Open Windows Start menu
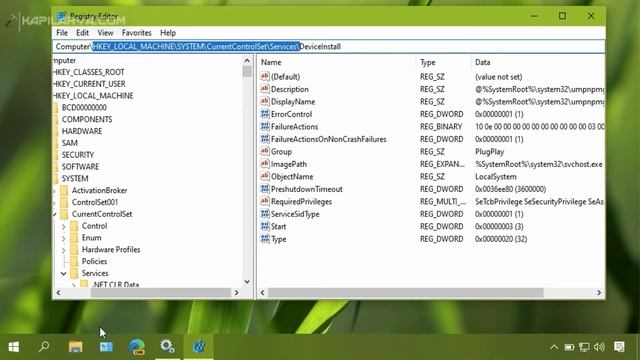 tap(13, 347)
